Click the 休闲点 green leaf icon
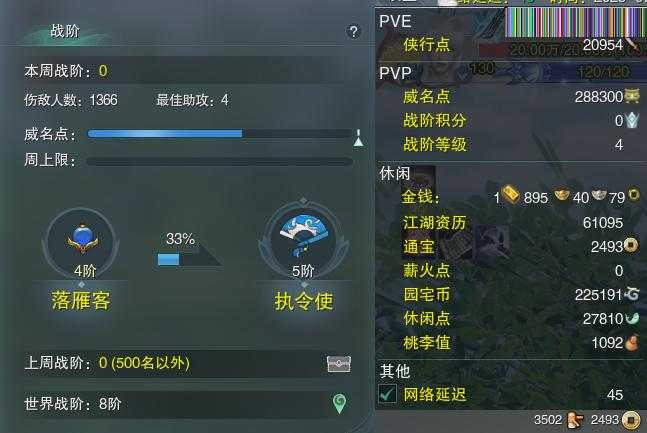The width and height of the screenshot is (647, 433). click(x=632, y=319)
